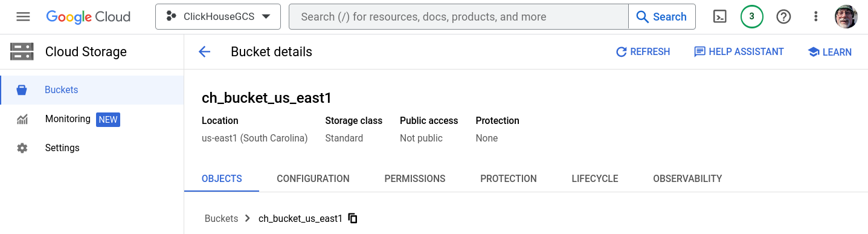
Task: Open the help question mark icon
Action: click(x=783, y=17)
